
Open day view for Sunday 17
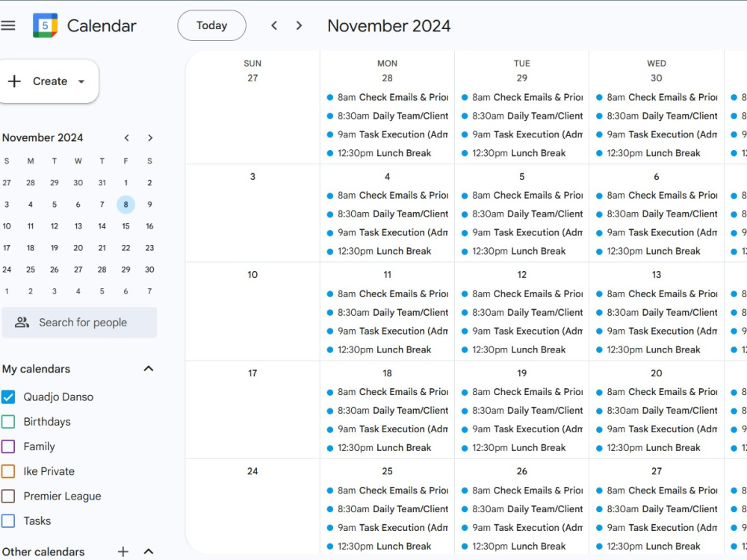[252, 373]
